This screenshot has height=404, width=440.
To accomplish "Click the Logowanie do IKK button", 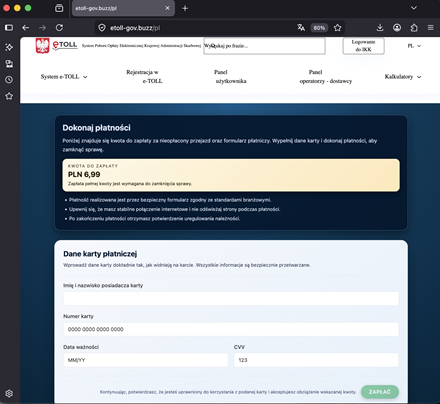I will (363, 46).
